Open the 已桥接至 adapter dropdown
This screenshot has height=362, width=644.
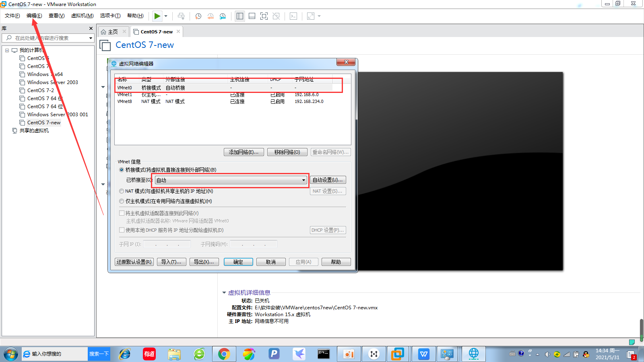(x=231, y=180)
